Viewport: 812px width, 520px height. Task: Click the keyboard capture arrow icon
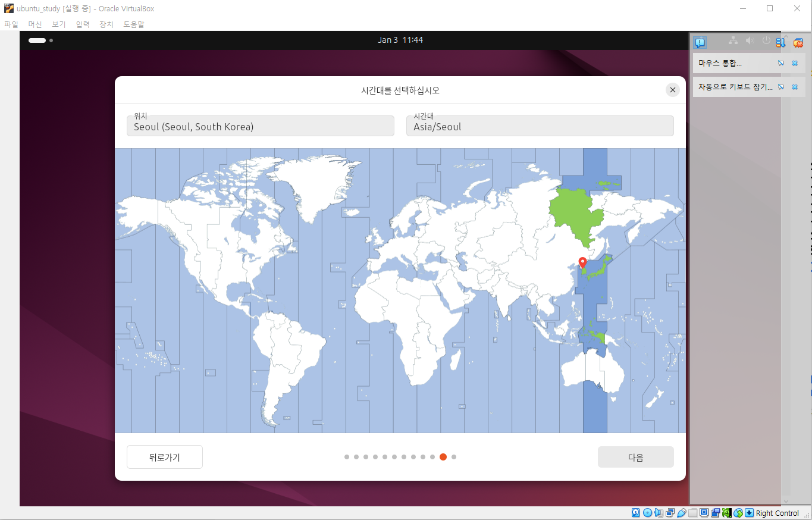tap(750, 513)
